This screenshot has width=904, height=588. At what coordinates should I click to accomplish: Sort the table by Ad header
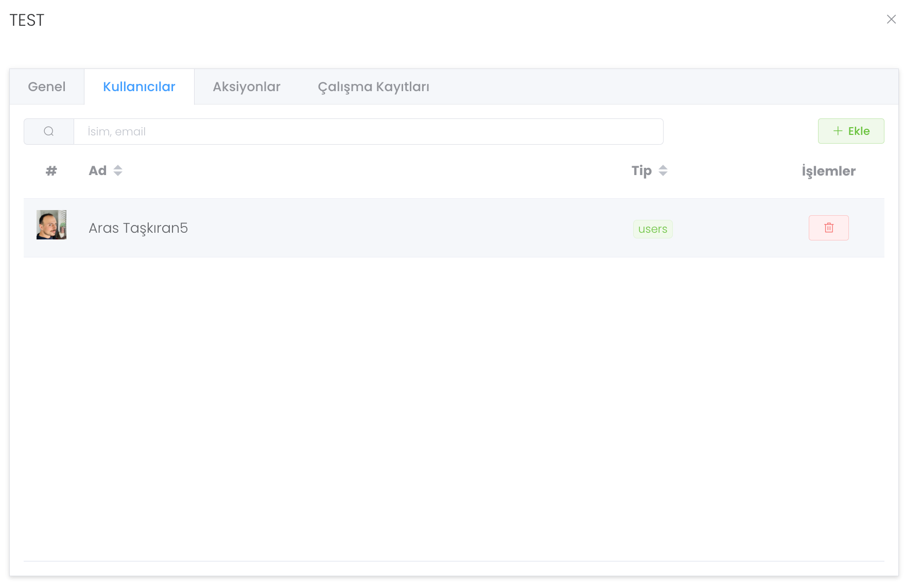(98, 171)
